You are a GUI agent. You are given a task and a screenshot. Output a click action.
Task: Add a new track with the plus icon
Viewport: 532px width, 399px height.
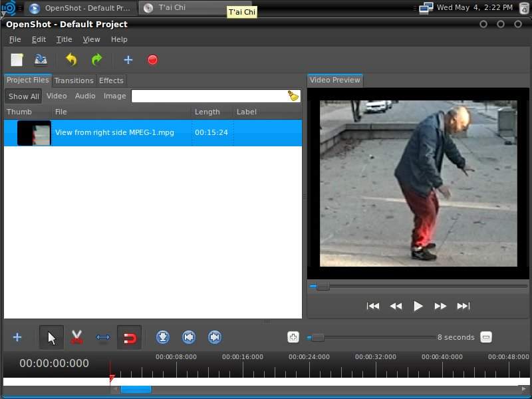point(17,337)
